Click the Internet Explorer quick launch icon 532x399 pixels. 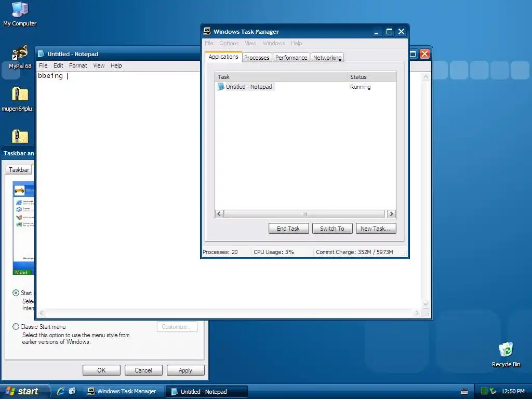61,391
